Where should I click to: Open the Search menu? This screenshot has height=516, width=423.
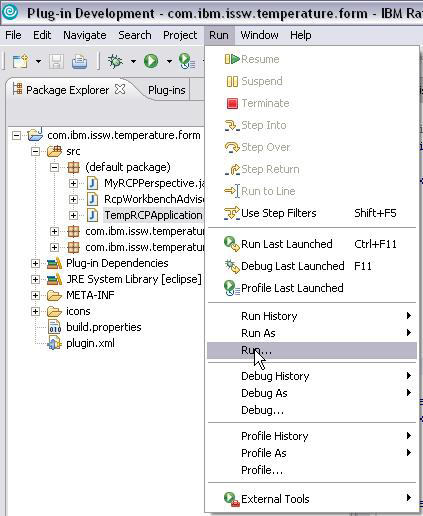(135, 35)
